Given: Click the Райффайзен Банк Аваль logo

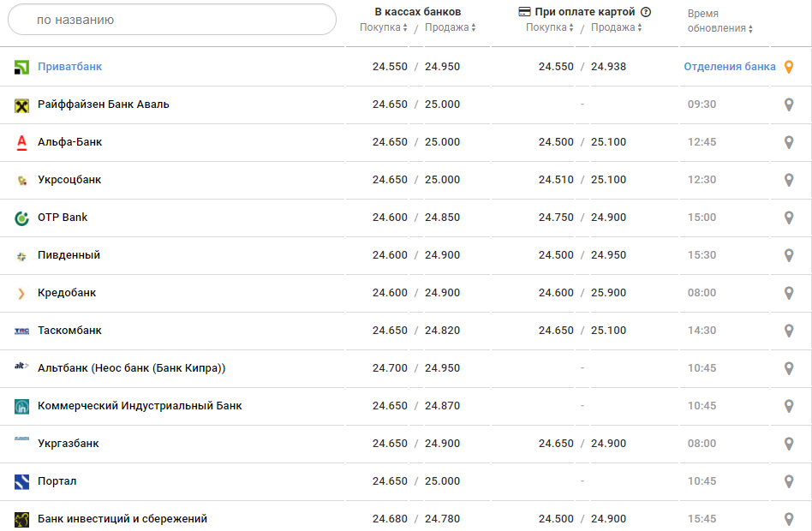Looking at the screenshot, I should (x=21, y=105).
